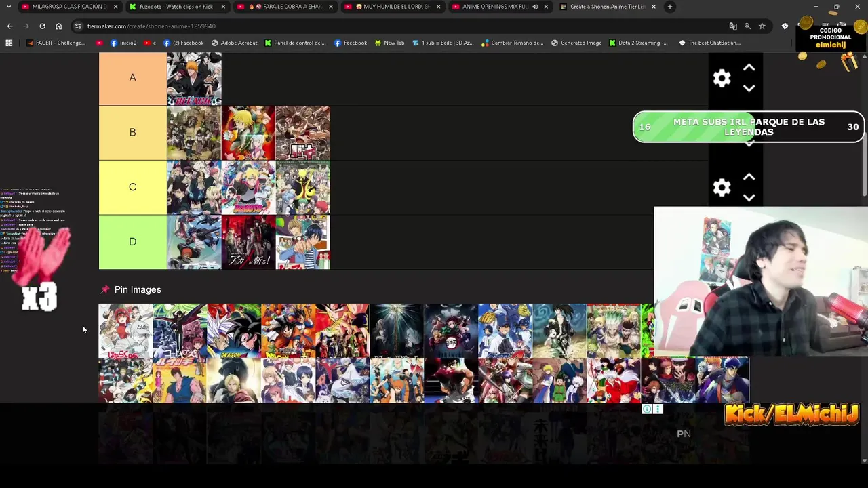Switch to FARA LE COBRA A SHA tab

click(285, 7)
